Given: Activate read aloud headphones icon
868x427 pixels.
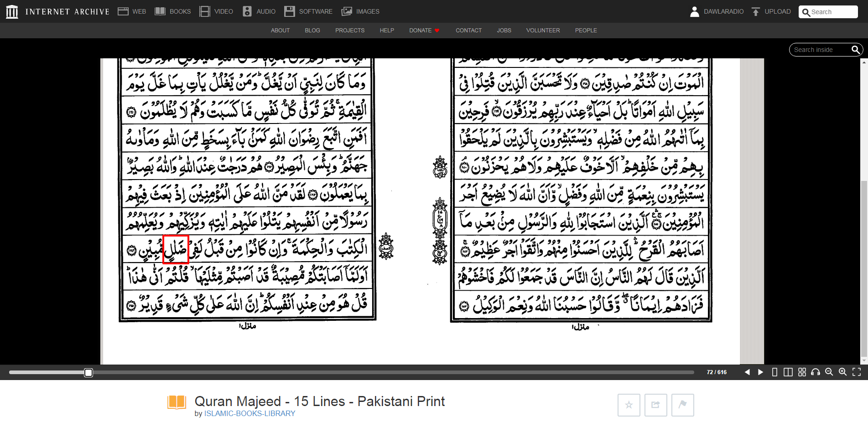Looking at the screenshot, I should pos(816,372).
